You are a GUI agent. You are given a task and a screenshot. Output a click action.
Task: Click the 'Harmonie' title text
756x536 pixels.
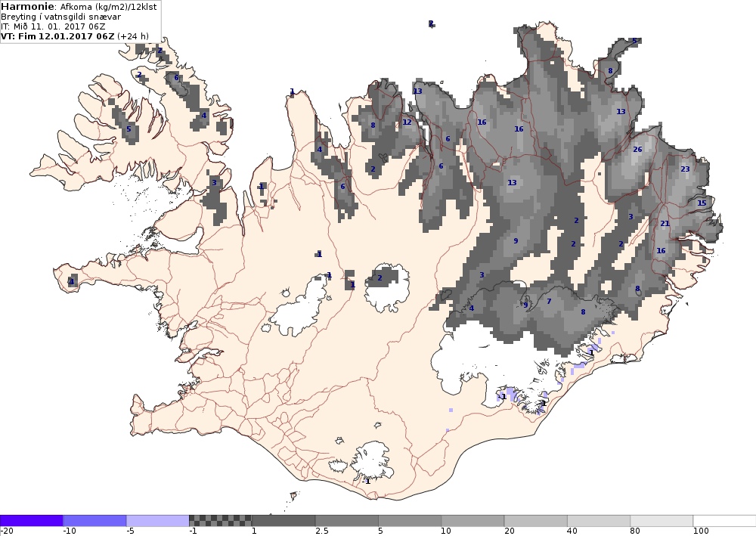(29, 7)
